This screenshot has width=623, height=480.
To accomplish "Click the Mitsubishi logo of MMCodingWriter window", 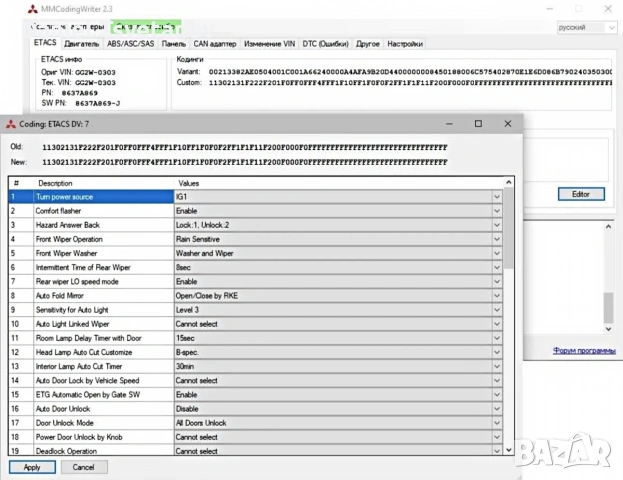I will point(33,9).
